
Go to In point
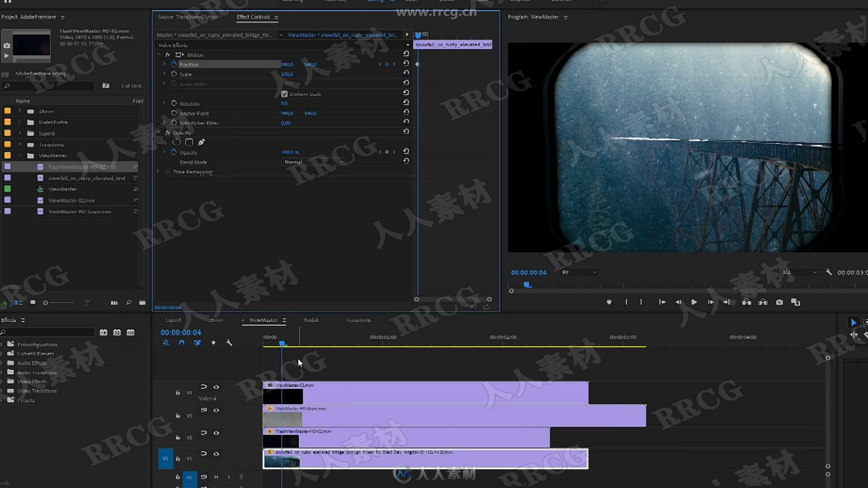pyautogui.click(x=662, y=302)
